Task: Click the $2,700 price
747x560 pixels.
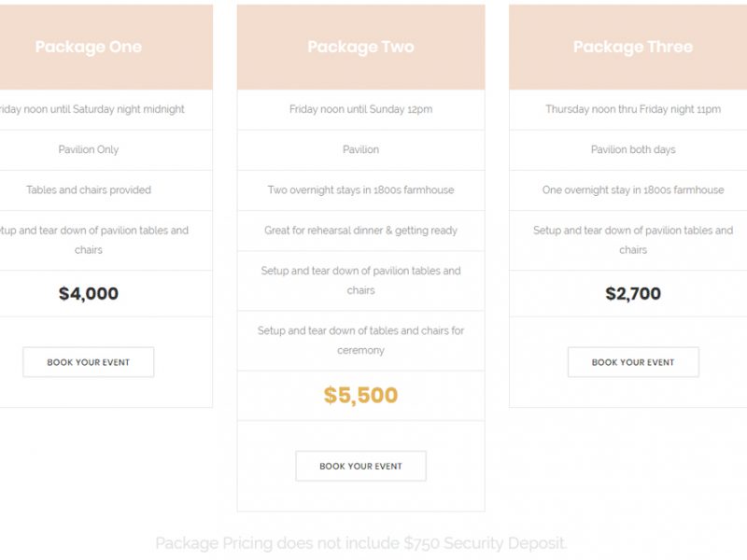Action: coord(633,293)
